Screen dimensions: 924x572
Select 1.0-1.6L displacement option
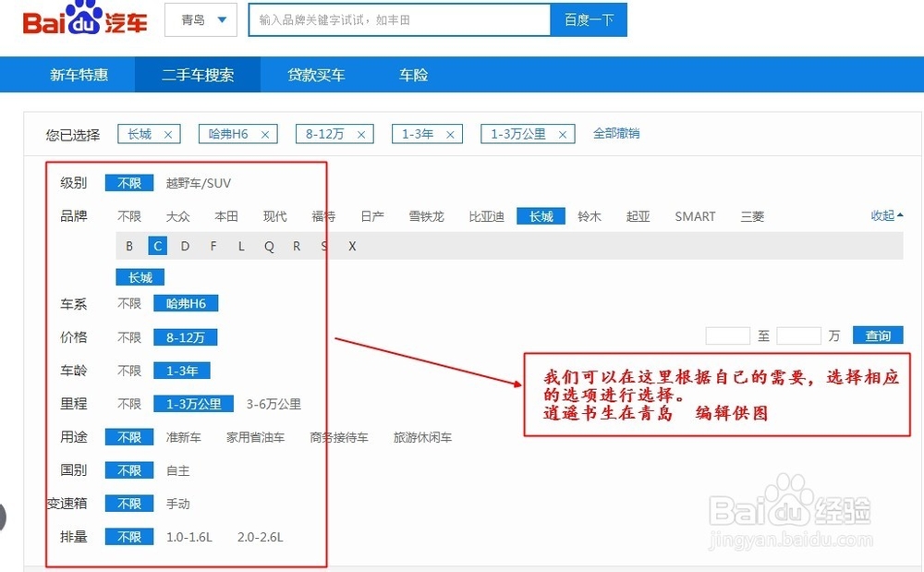pyautogui.click(x=189, y=537)
